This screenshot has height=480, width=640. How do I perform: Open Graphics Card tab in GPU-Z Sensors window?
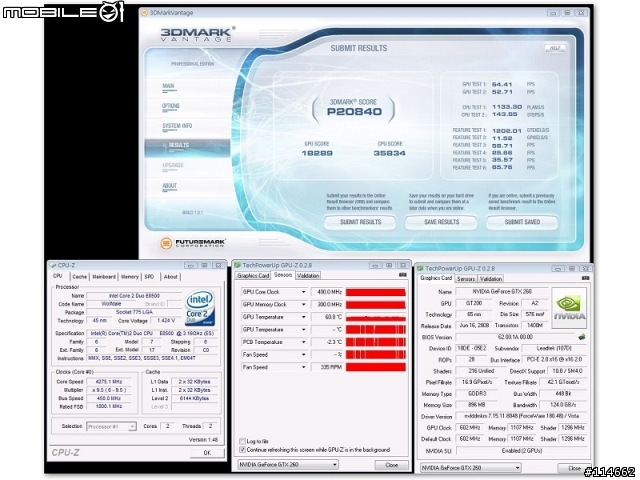(x=253, y=276)
